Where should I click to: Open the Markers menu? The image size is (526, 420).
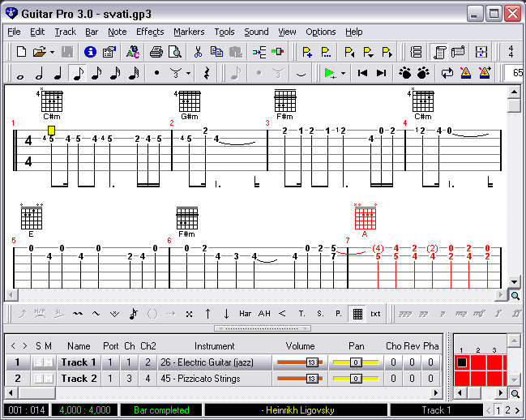(x=189, y=32)
